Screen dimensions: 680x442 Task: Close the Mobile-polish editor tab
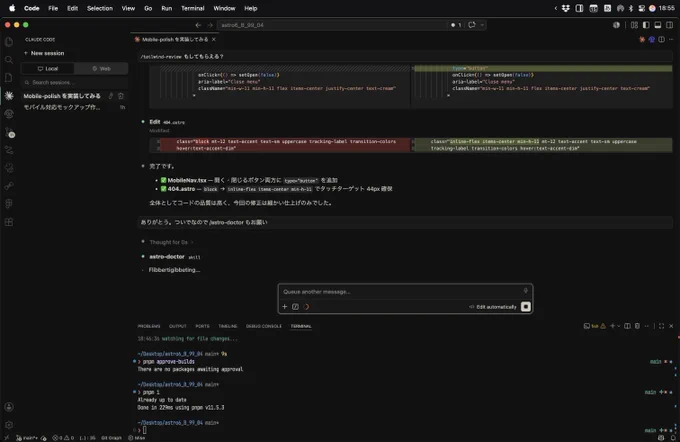pos(214,39)
